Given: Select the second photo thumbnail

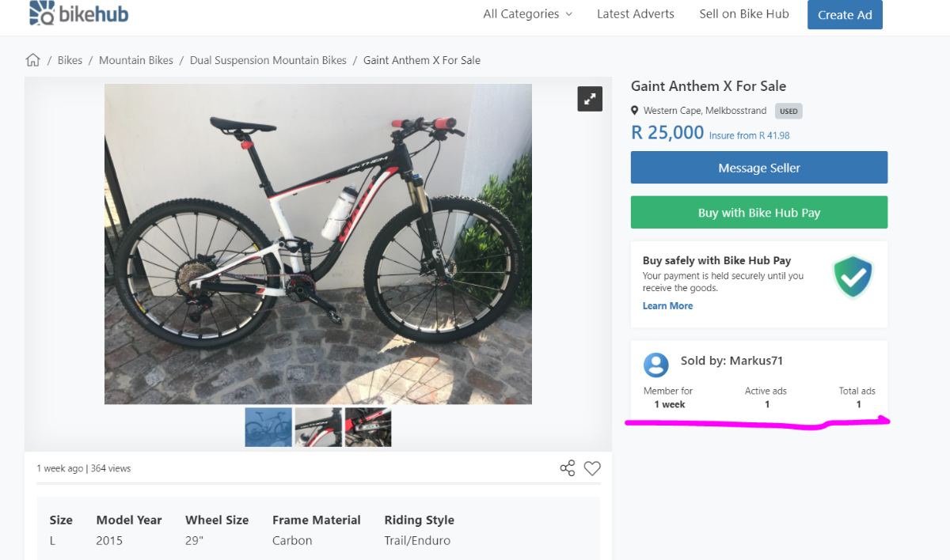Looking at the screenshot, I should pos(318,427).
